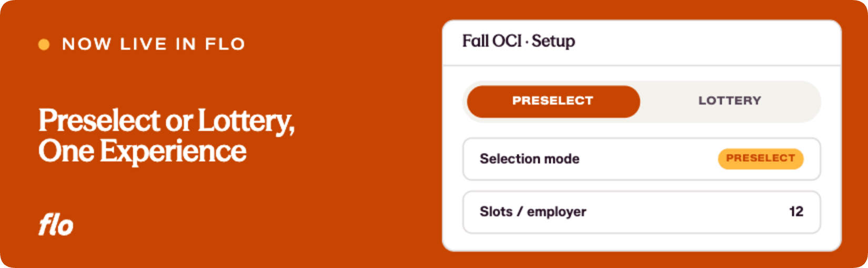Image resolution: width=868 pixels, height=268 pixels.
Task: Click the One Experience headline line
Action: pyautogui.click(x=142, y=151)
